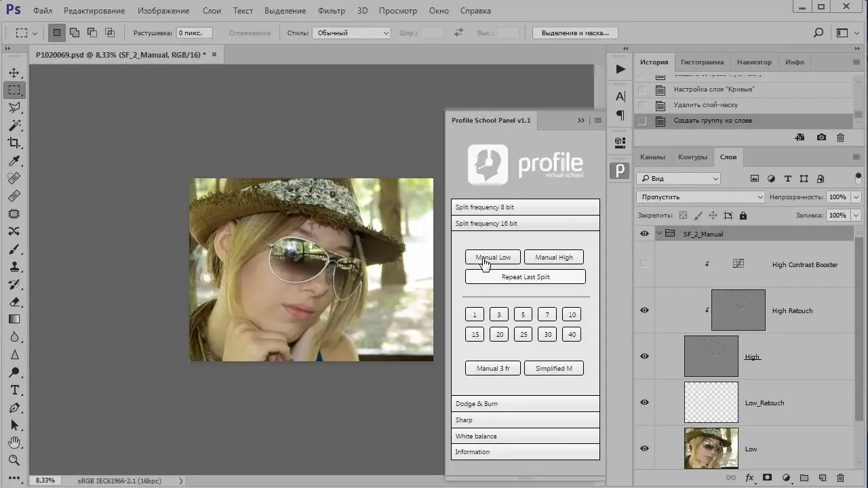868x488 pixels.
Task: Click the Manual High button
Action: point(553,257)
